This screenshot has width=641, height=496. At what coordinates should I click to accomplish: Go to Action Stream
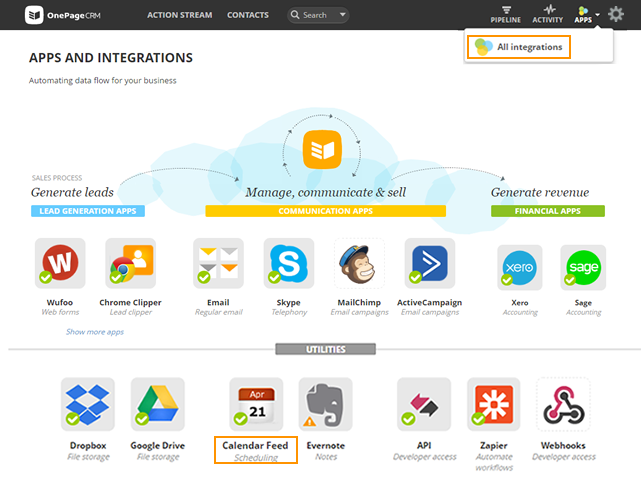point(180,15)
